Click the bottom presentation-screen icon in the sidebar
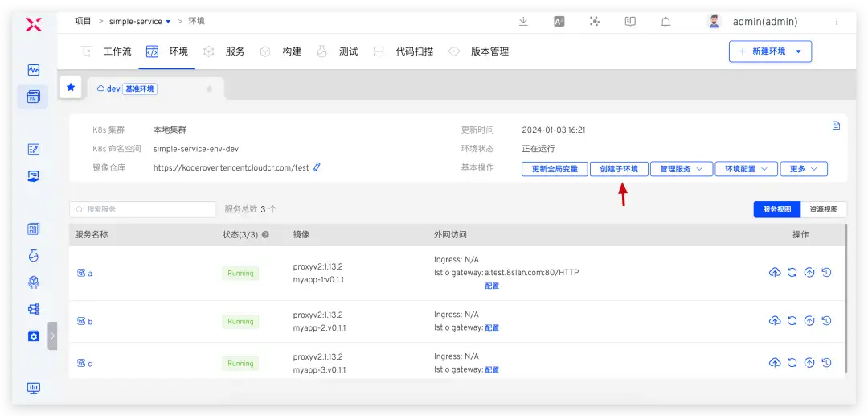This screenshot has height=416, width=868. pos(34,389)
